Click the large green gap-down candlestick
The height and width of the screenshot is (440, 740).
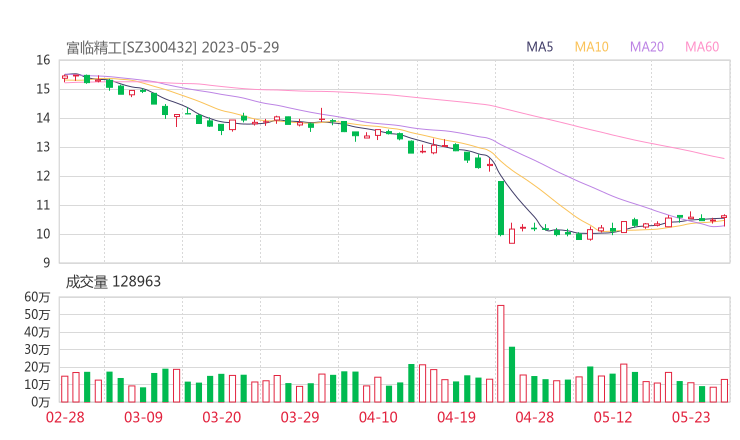[x=501, y=208]
